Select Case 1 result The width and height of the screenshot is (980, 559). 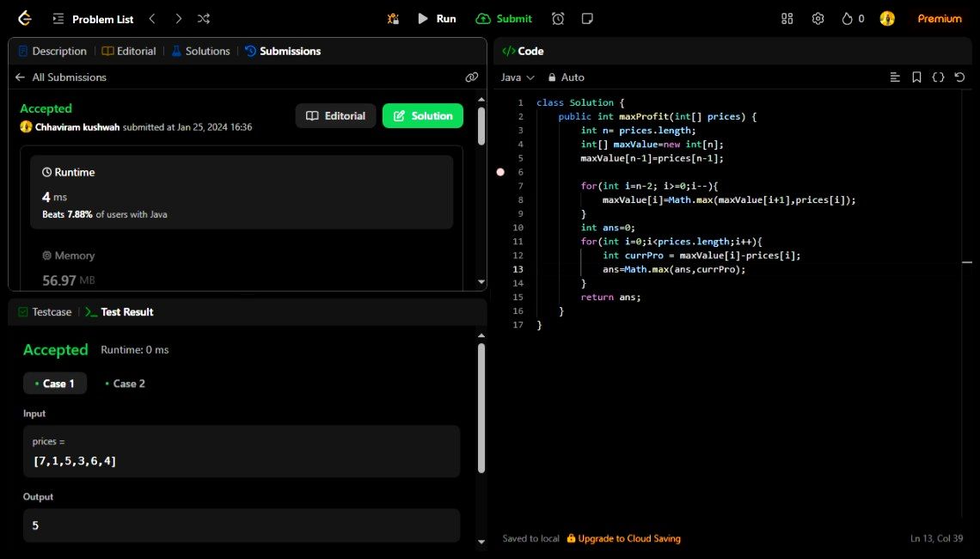point(55,384)
